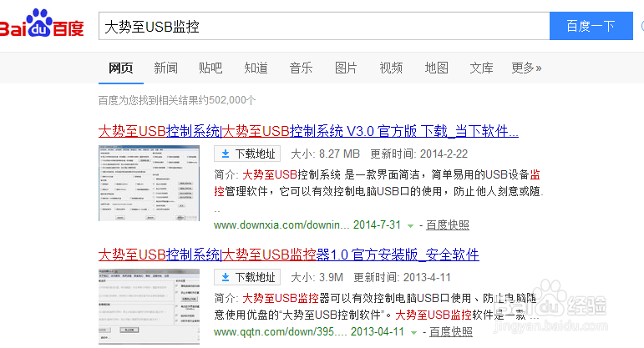Click the text 更新时间: 2014-2-22
The image size is (644, 348).
click(x=419, y=154)
